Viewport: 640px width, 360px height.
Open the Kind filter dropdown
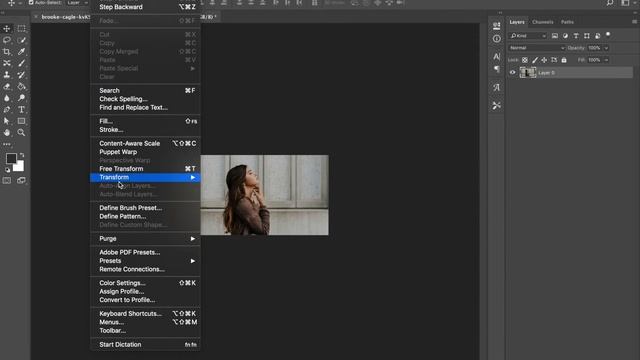528,36
